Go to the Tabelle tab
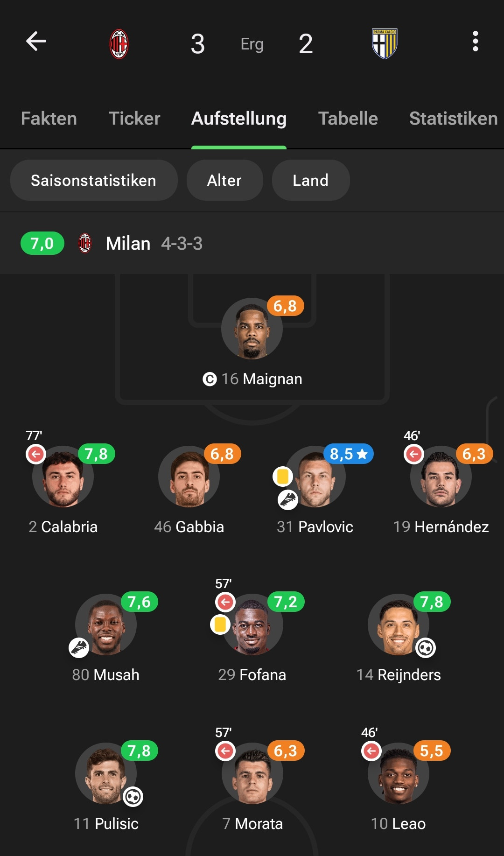 (x=348, y=119)
